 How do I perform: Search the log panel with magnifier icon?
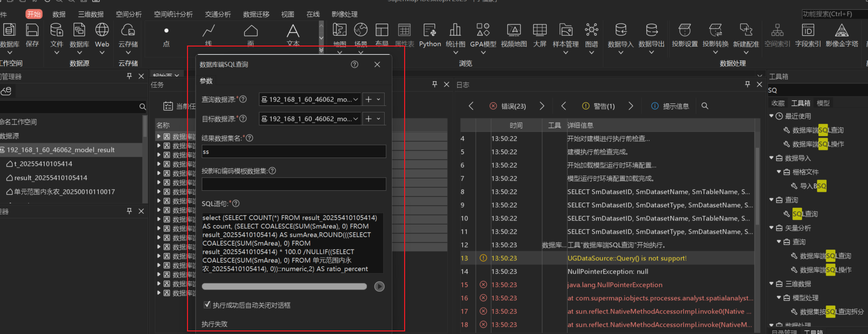coord(705,106)
